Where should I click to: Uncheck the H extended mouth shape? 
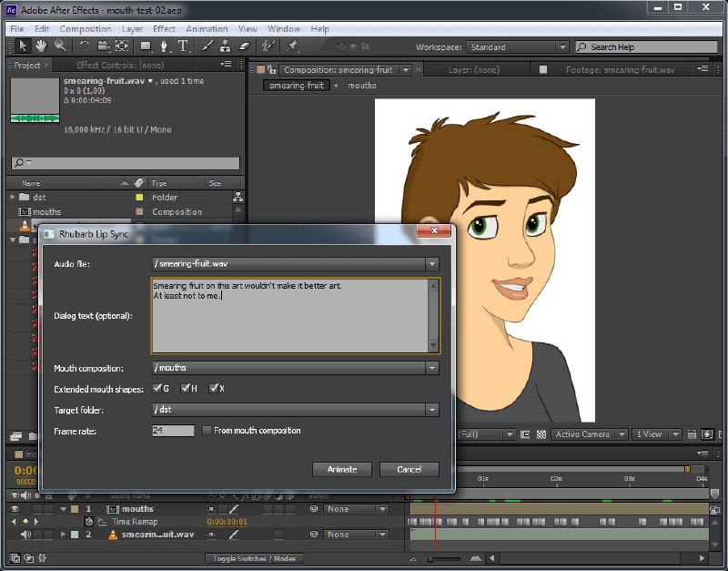(186, 389)
